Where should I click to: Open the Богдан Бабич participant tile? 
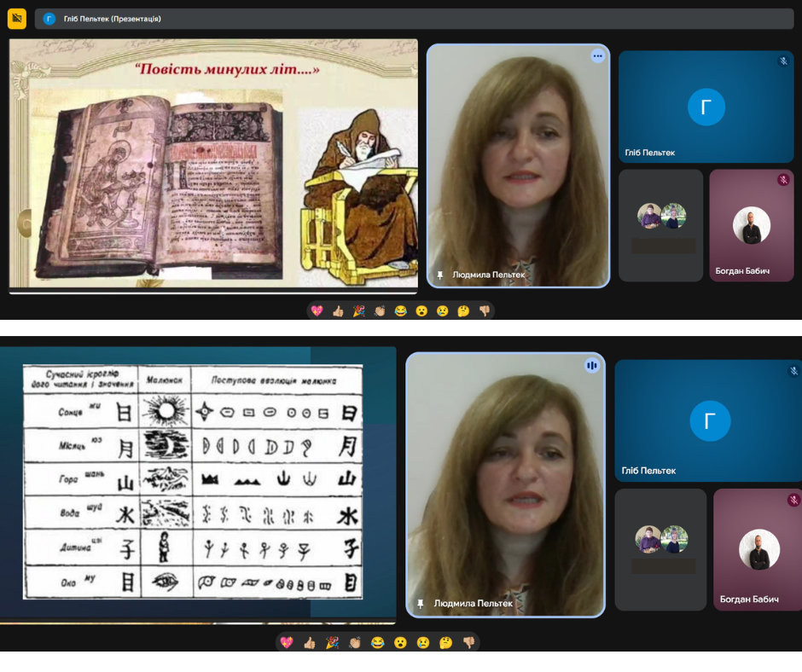tap(751, 225)
